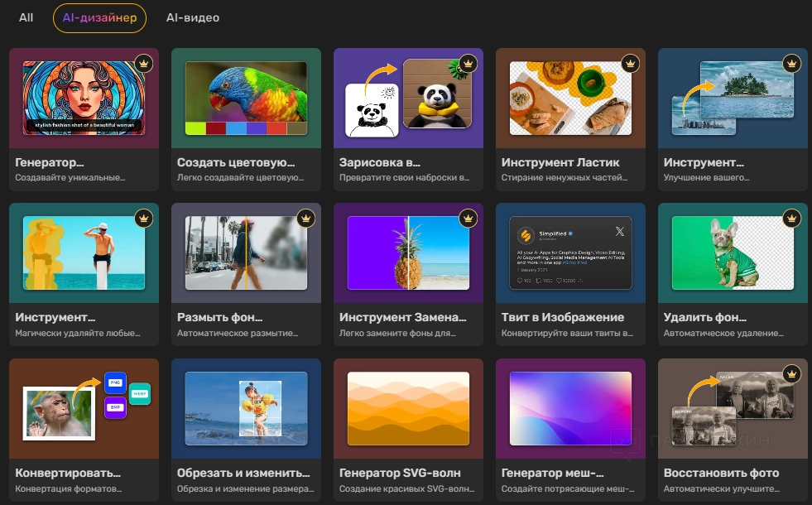
Task: Click the crown badge on Инструмент Ластик card
Action: coord(630,64)
